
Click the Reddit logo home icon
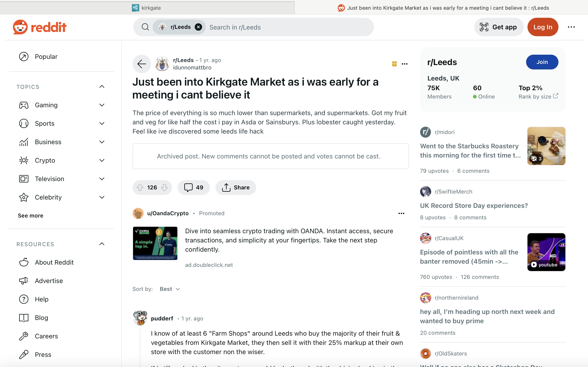tap(39, 27)
